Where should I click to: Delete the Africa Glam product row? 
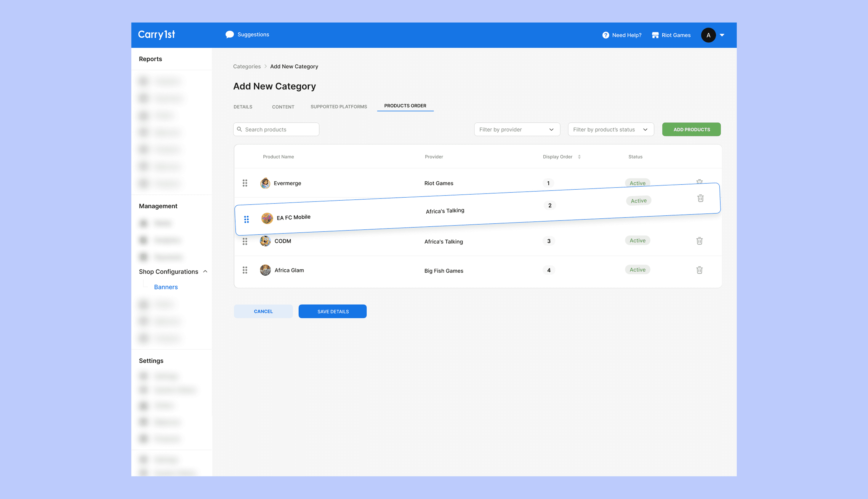coord(699,270)
